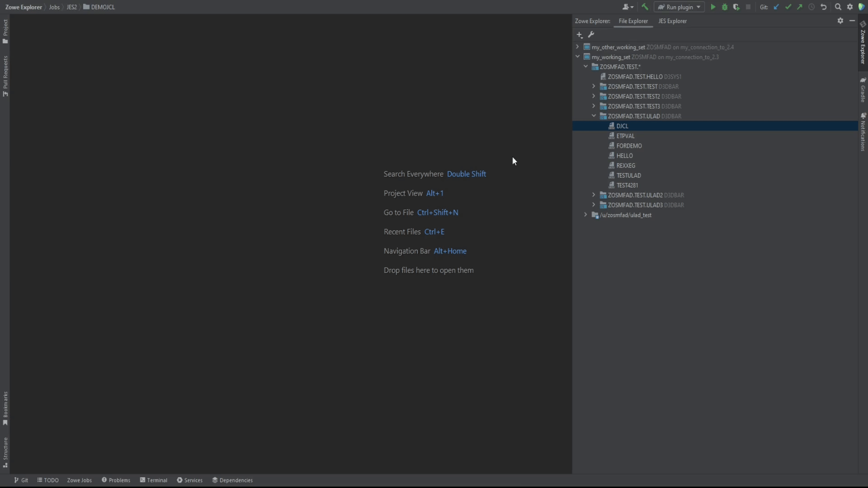868x488 pixels.
Task: Click the Debug bug icon
Action: click(725, 7)
